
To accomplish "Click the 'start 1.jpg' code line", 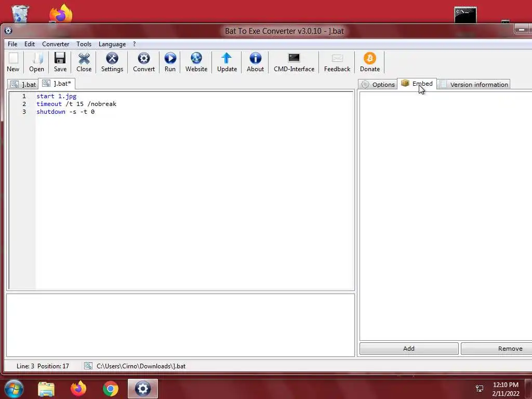I will tap(56, 96).
